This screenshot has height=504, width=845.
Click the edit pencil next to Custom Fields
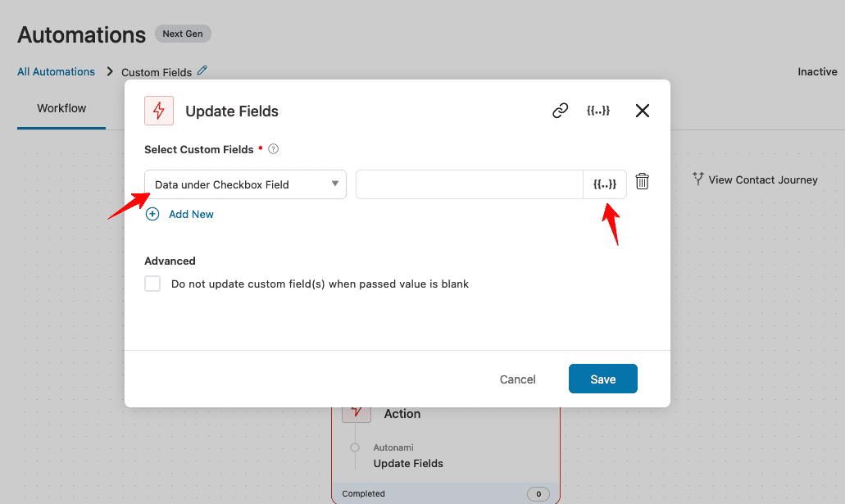pyautogui.click(x=202, y=71)
